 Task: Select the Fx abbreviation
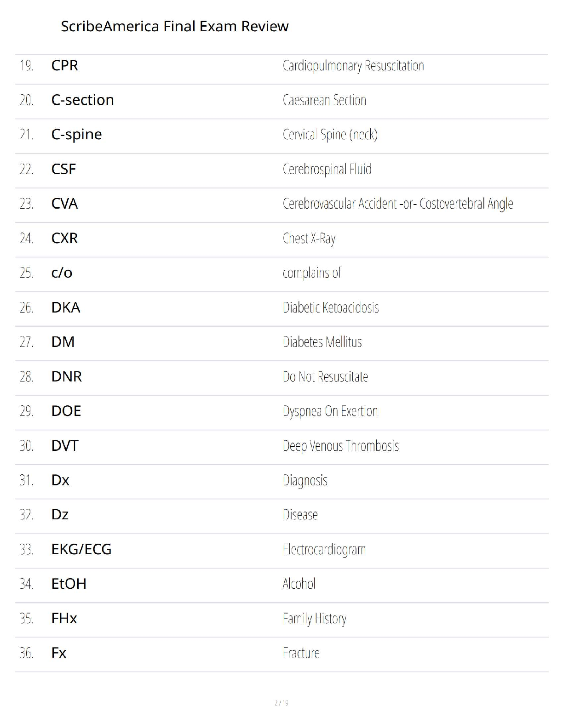[59, 653]
